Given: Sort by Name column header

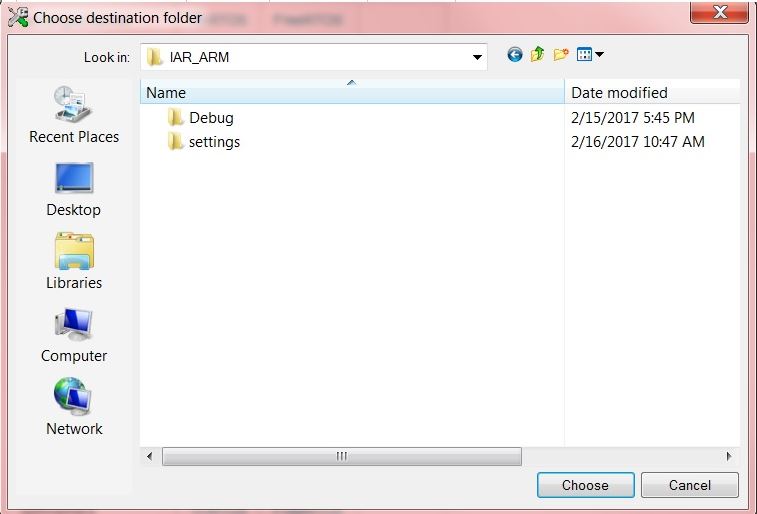Looking at the screenshot, I should (350, 93).
